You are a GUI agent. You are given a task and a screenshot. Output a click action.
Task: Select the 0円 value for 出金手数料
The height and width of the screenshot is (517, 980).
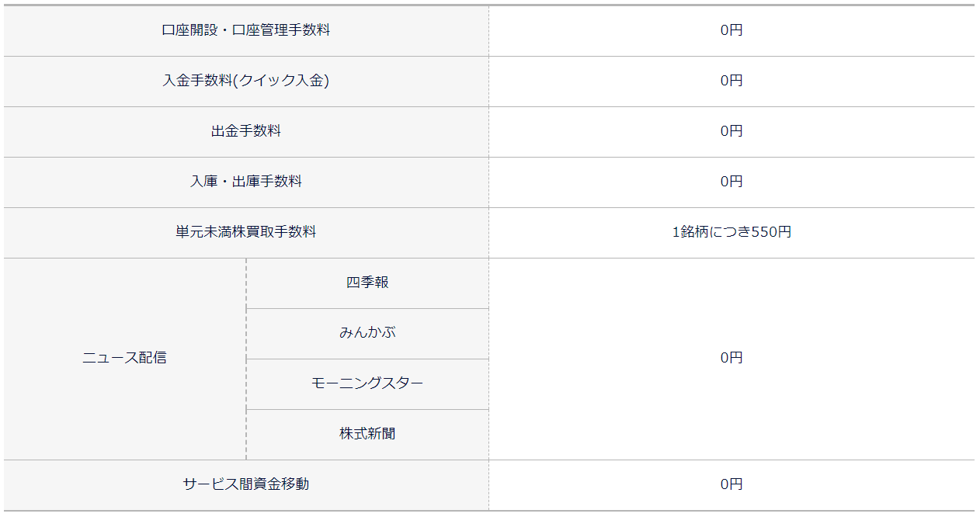coord(732,132)
